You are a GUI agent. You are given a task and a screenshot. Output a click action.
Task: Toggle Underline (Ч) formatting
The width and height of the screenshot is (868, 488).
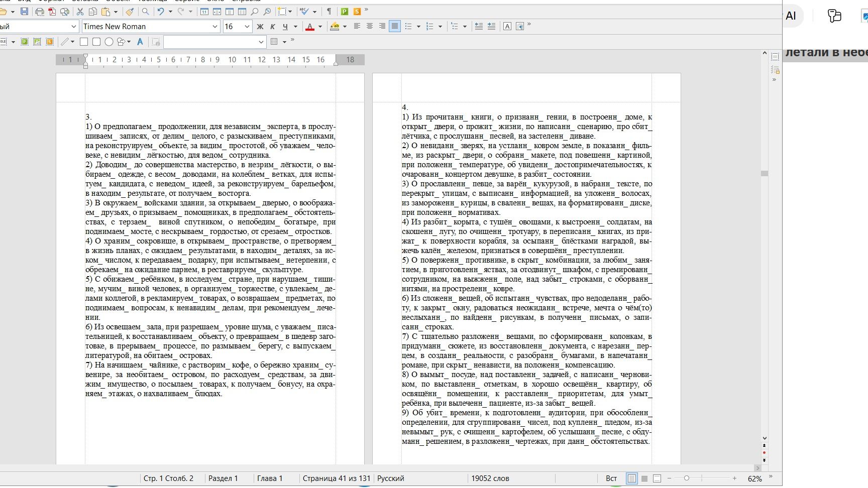(x=285, y=27)
